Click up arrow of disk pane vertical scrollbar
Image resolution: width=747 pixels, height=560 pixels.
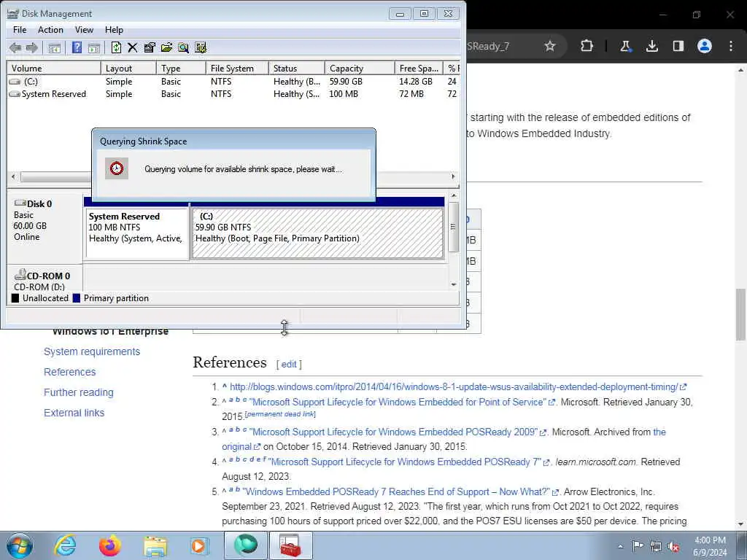454,195
